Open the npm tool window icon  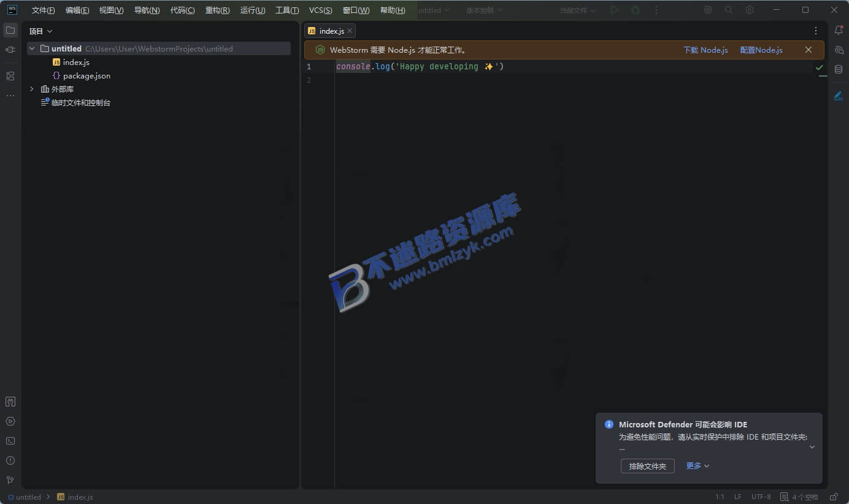pyautogui.click(x=10, y=402)
